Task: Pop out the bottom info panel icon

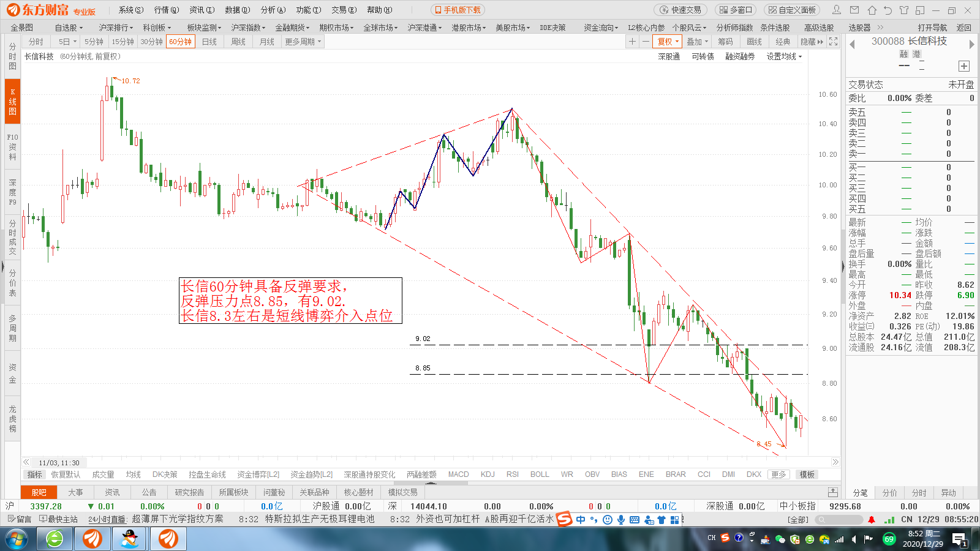Action: click(x=833, y=492)
